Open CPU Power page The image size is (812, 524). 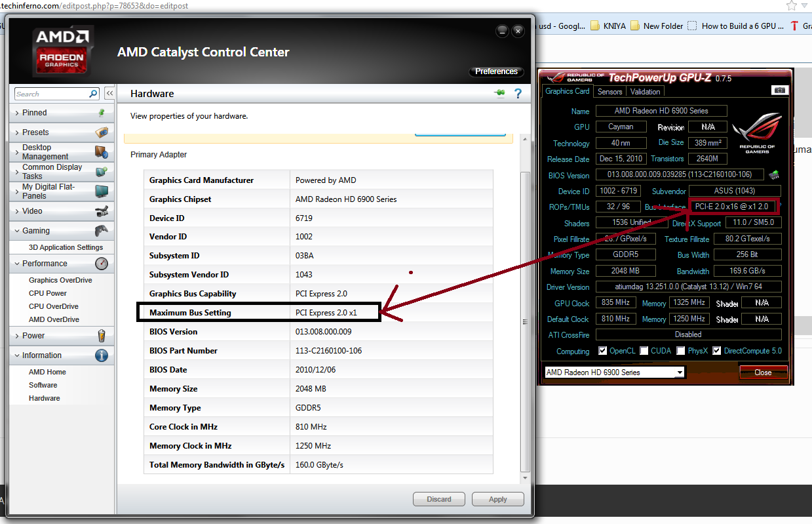(48, 293)
